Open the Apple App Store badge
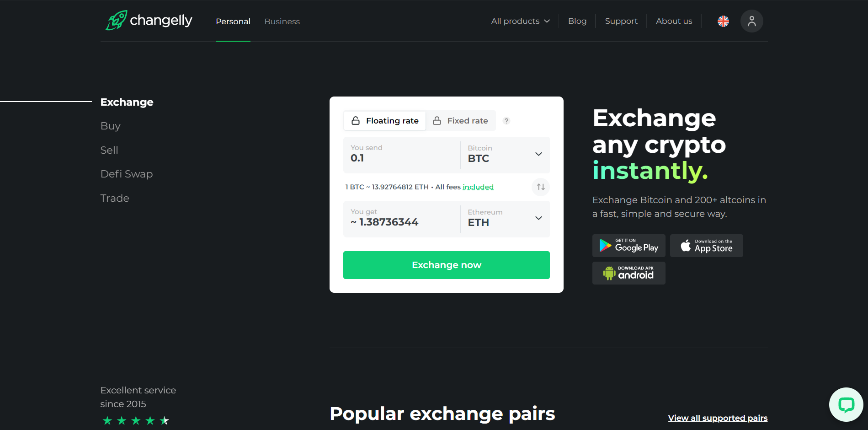The width and height of the screenshot is (868, 430). [x=707, y=246]
